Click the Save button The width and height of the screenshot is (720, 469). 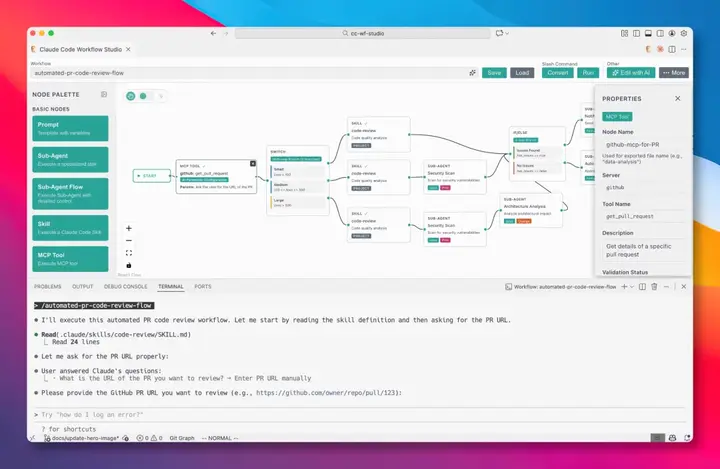tap(494, 73)
